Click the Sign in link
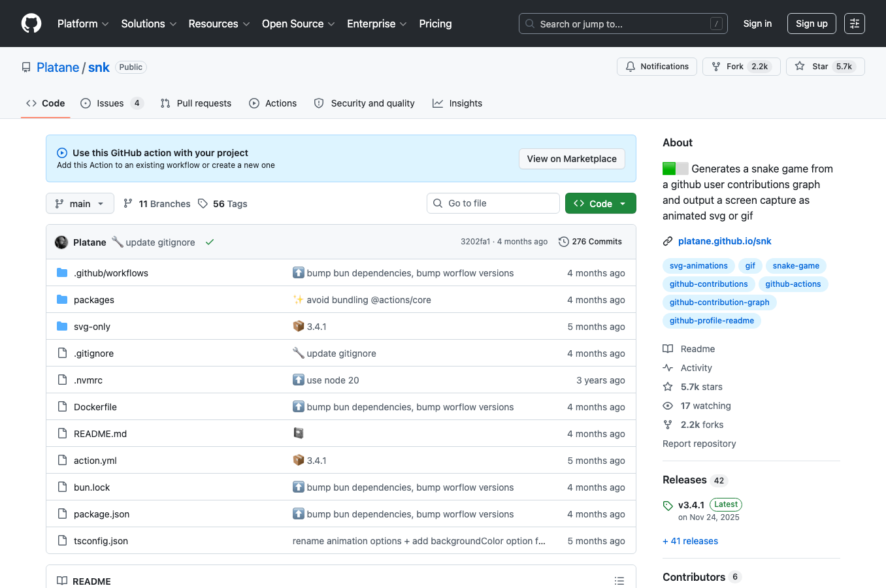886x588 pixels. (757, 24)
